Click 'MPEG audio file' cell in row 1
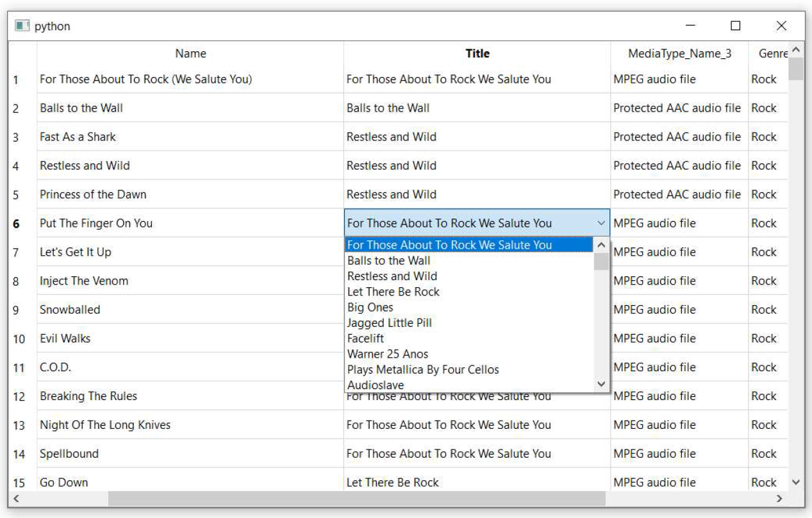 click(679, 79)
